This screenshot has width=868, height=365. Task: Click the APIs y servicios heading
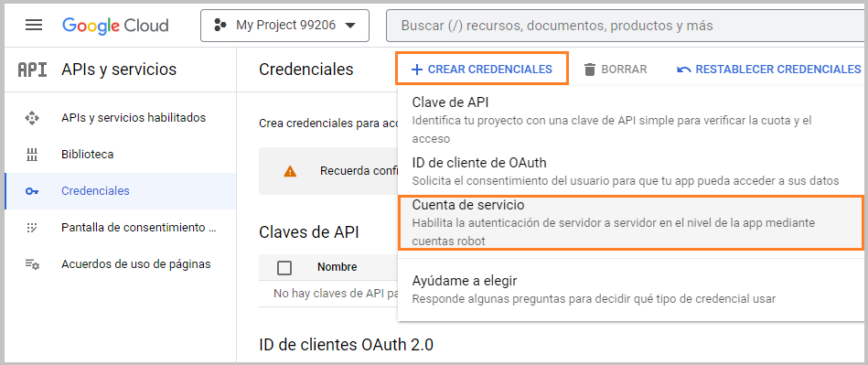[x=119, y=70]
